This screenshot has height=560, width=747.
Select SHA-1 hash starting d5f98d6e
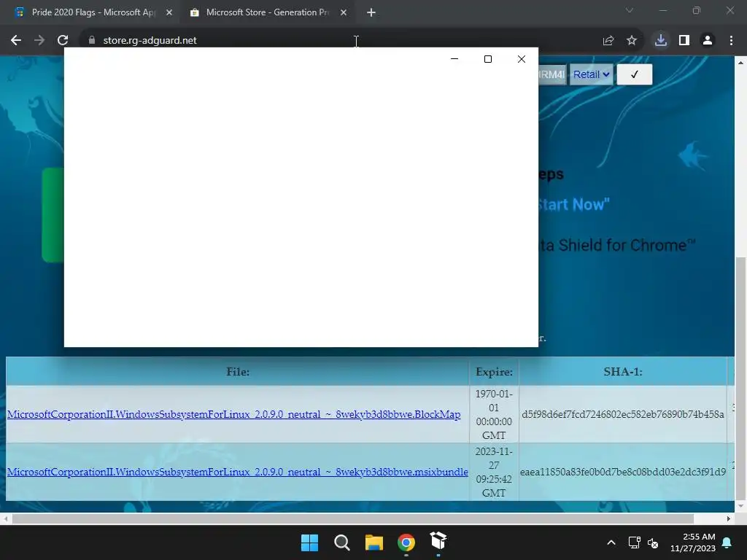pyautogui.click(x=623, y=414)
